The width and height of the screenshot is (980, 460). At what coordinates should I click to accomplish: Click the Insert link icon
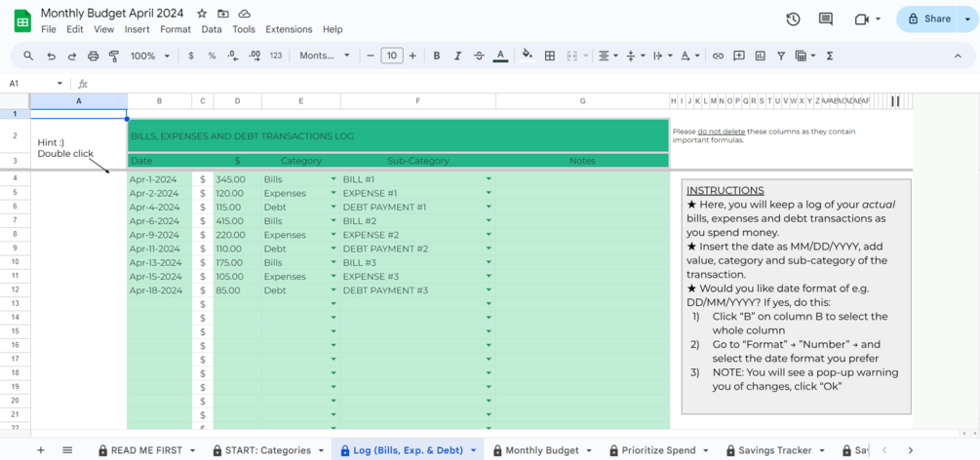718,56
